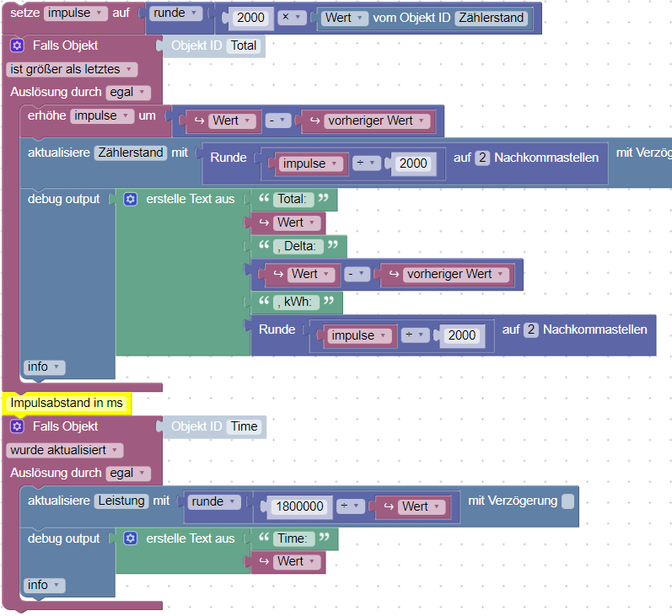Open 'wurde aktualisiert' condition dropdown

65,450
